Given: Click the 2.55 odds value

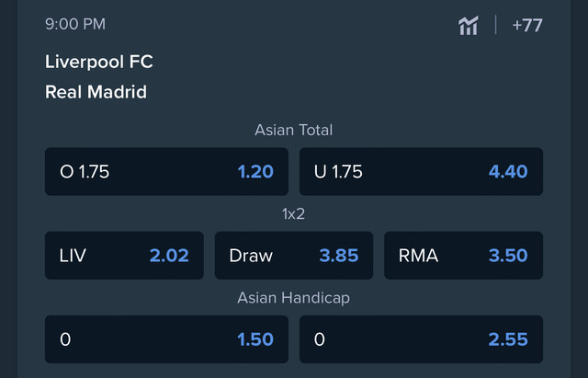Looking at the screenshot, I should (x=508, y=339).
